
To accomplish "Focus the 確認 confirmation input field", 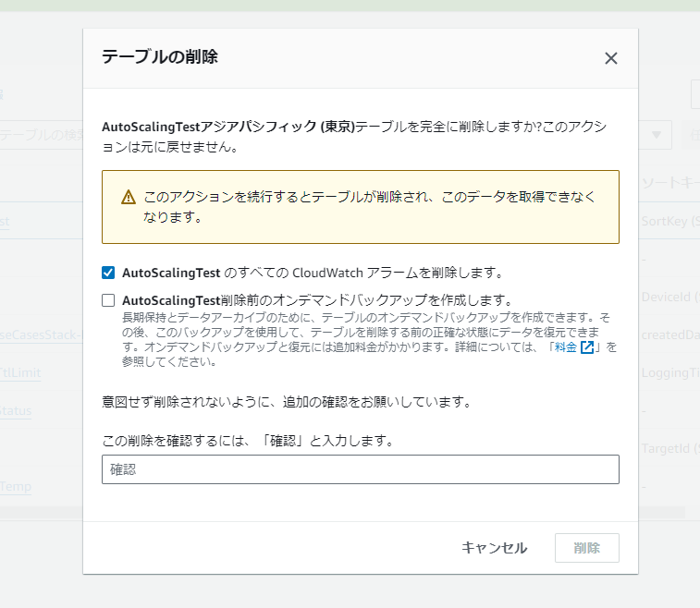I will point(361,469).
